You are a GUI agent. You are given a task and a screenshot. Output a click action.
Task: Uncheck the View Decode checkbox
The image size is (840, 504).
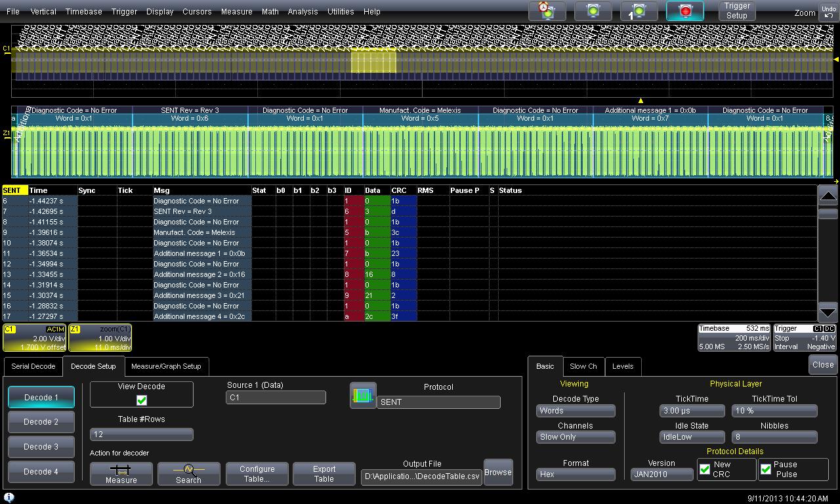[x=141, y=400]
